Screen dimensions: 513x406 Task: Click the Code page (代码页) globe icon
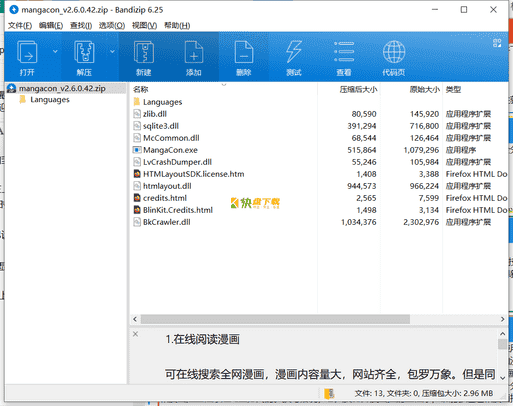click(x=394, y=52)
